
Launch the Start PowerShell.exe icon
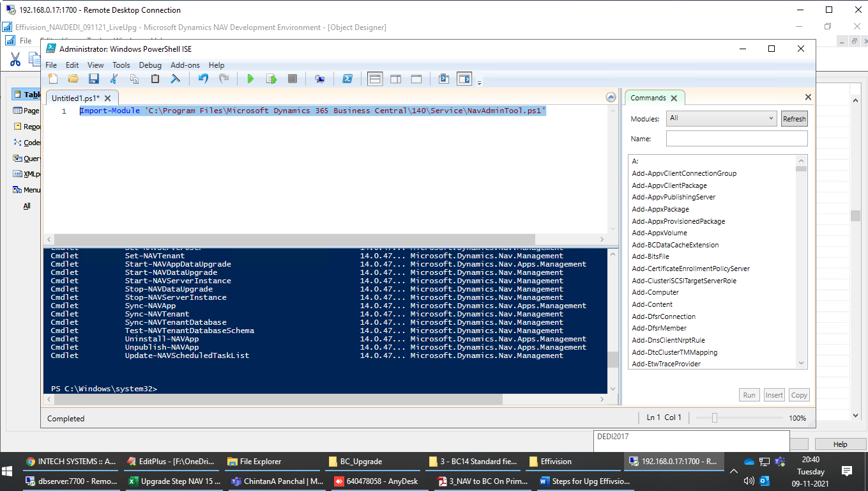pos(347,79)
